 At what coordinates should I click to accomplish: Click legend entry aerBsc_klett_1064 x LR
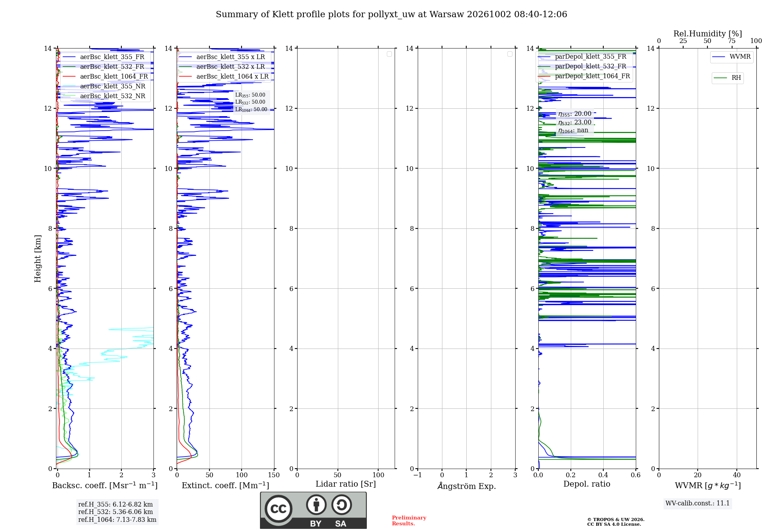click(224, 76)
